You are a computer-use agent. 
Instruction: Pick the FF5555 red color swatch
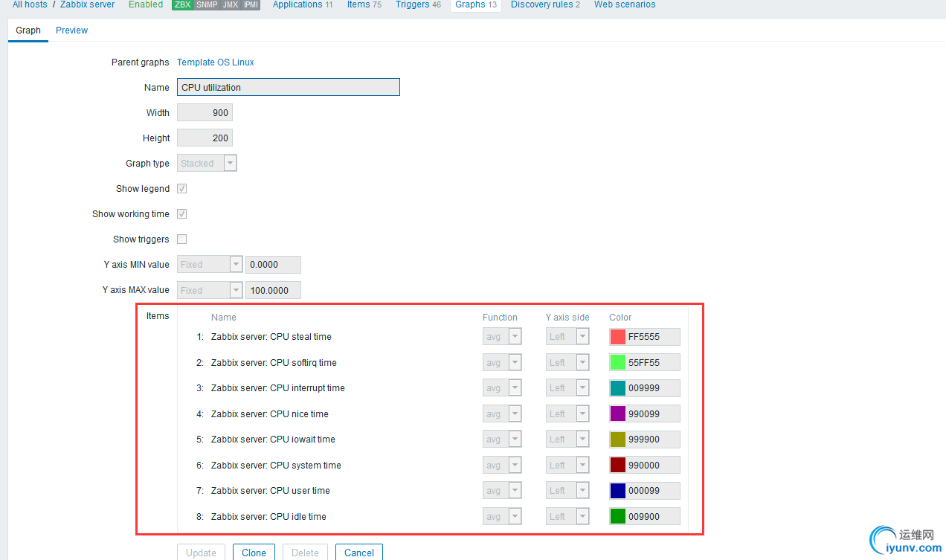[618, 337]
